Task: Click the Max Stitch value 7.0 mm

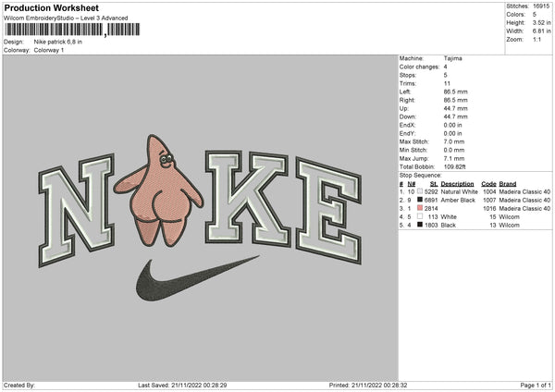Action: click(454, 141)
